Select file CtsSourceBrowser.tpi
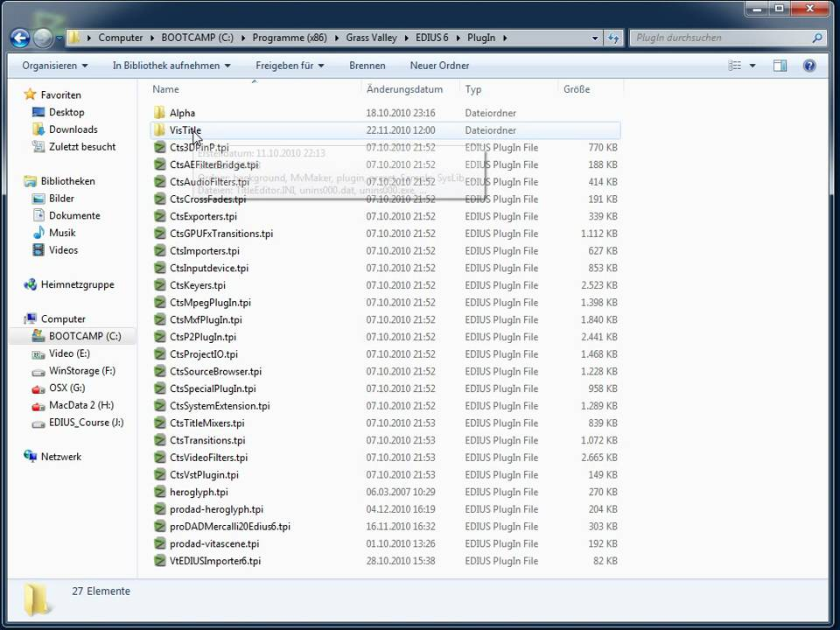Screen dimensions: 840x630 (x=215, y=371)
